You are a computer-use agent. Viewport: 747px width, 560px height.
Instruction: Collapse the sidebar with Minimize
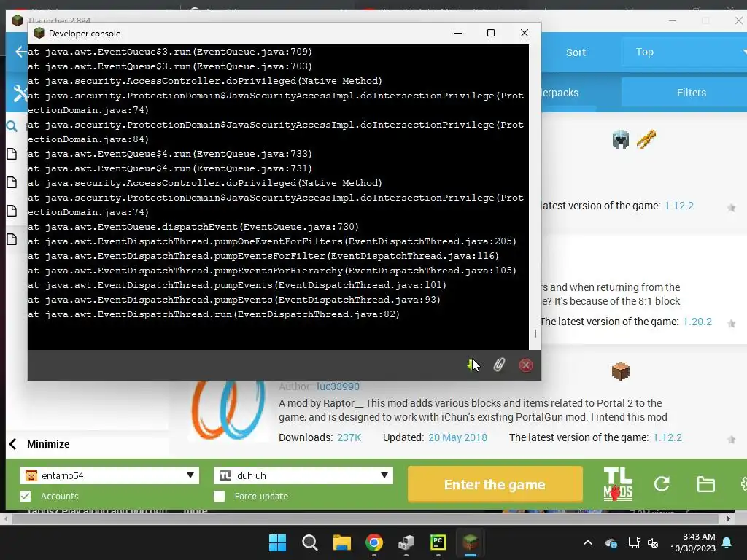coord(39,444)
